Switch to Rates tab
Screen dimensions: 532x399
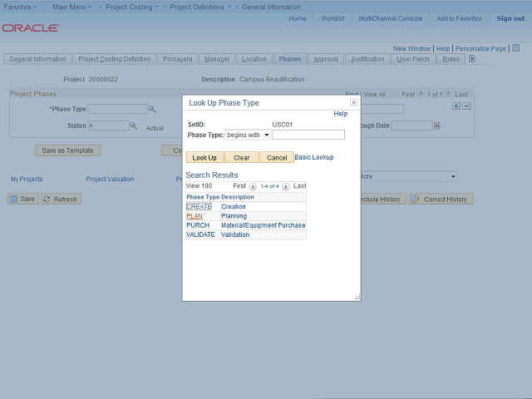coord(451,59)
